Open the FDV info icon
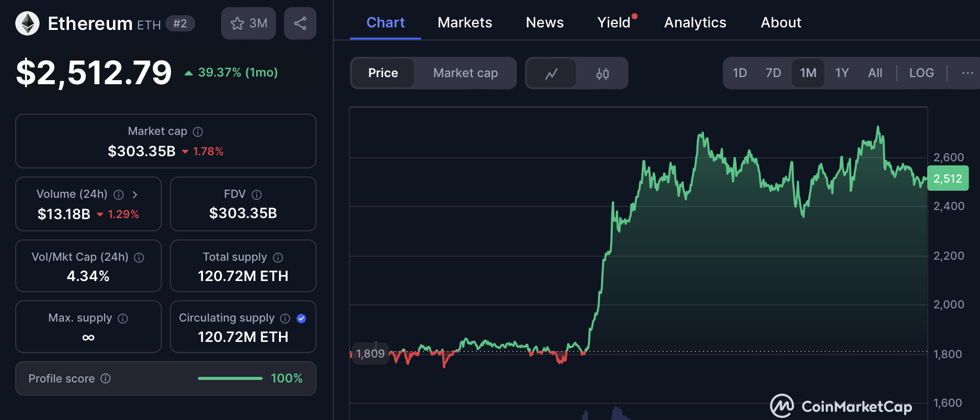 pos(257,195)
